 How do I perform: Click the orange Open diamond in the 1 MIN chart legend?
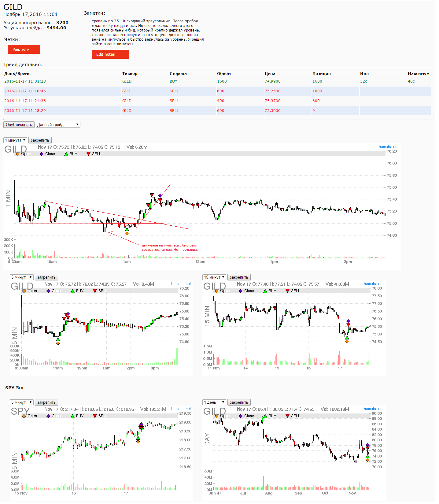click(18, 154)
